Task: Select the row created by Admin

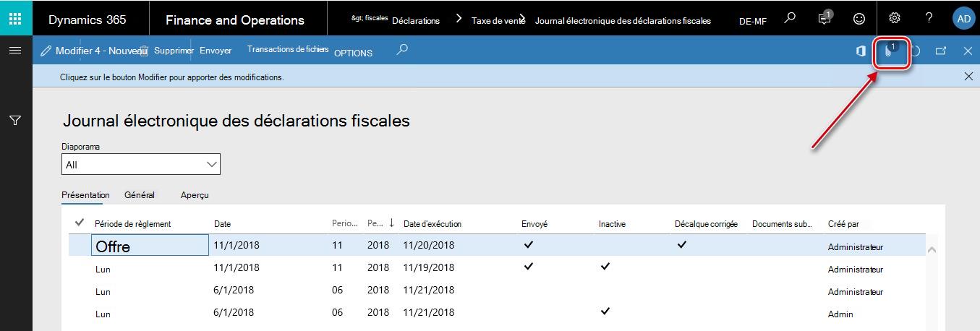Action: (x=498, y=313)
